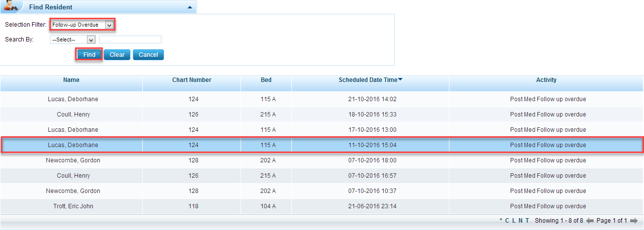Image resolution: width=644 pixels, height=230 pixels.
Task: Sort by the Name column header
Action: click(71, 80)
